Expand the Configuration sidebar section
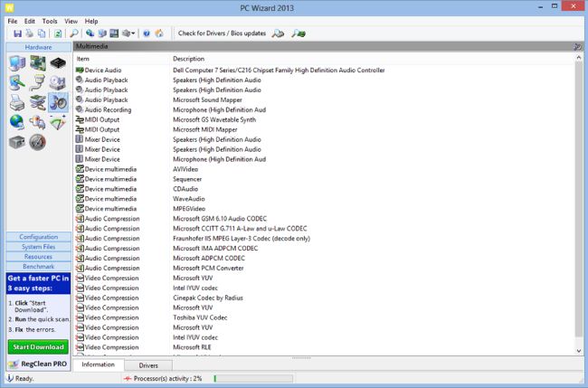 (x=38, y=237)
